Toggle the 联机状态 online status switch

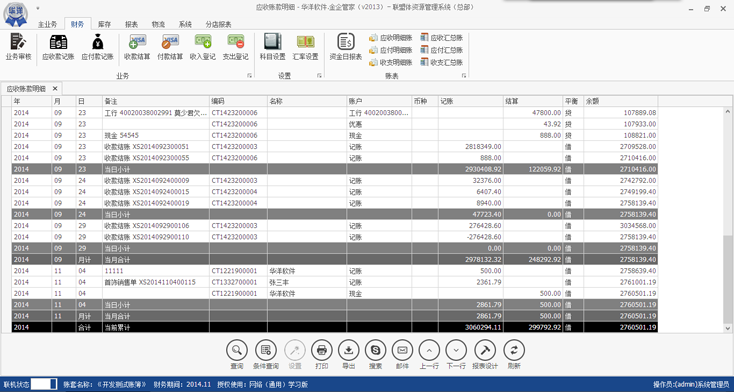[44, 384]
